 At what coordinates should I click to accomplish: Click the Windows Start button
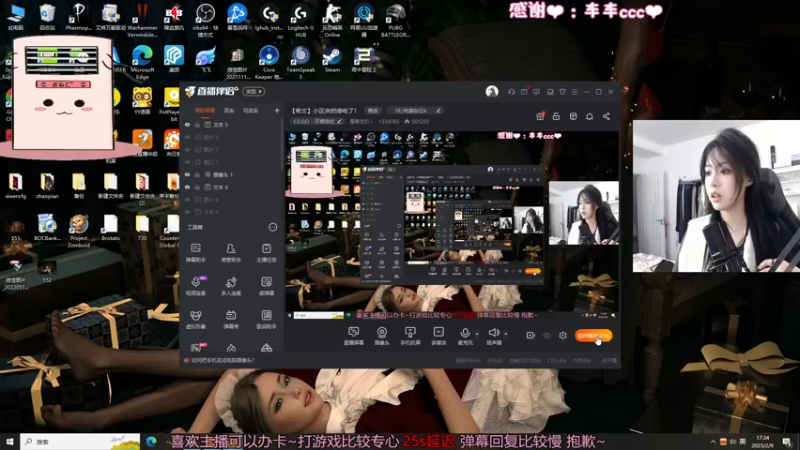[x=9, y=441]
